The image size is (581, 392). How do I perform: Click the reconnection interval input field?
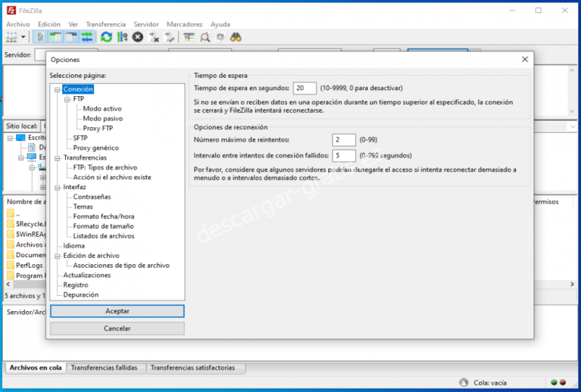(344, 156)
